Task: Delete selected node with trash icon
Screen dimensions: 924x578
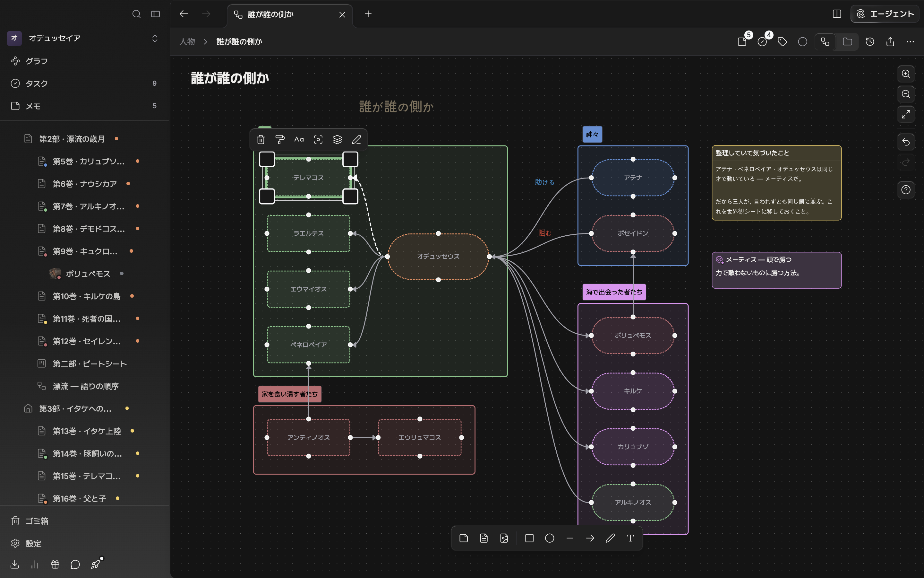Action: [261, 140]
